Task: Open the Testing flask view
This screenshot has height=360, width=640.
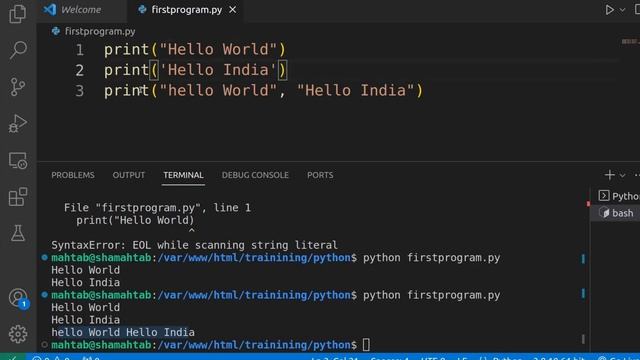Action: point(18,233)
